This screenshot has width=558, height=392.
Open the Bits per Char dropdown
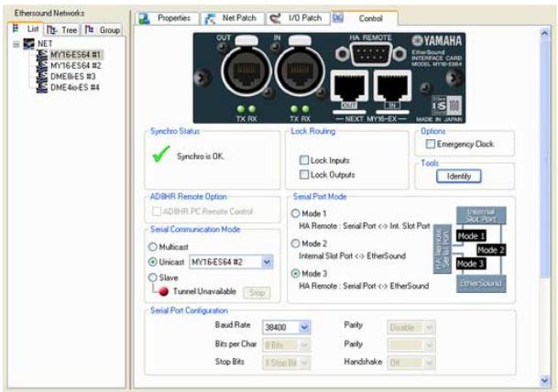coord(304,344)
